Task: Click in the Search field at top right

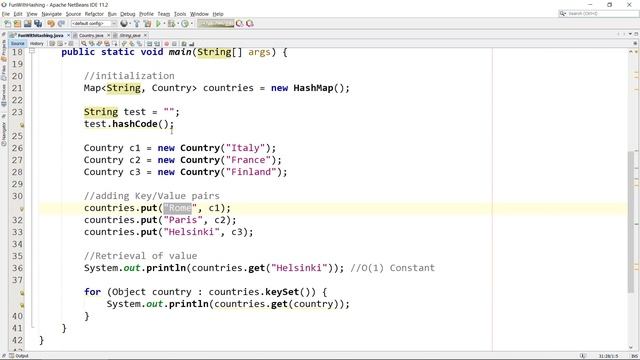Action: coord(602,13)
